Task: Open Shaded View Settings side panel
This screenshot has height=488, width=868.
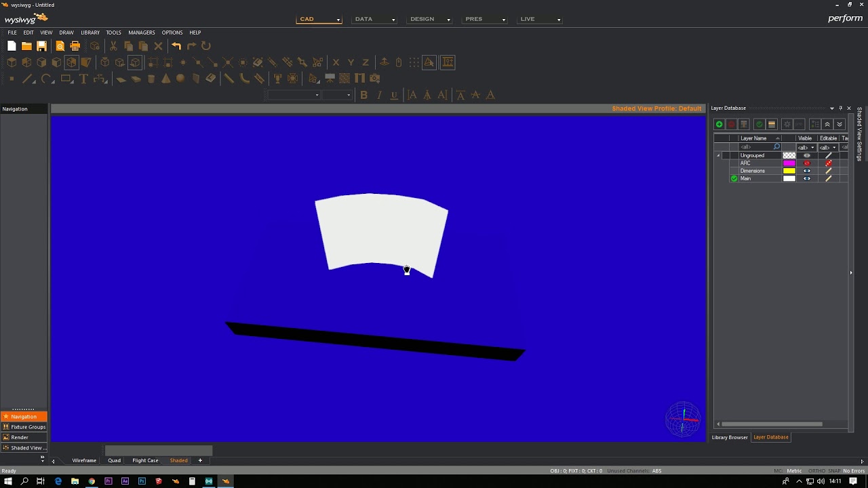Action: pyautogui.click(x=859, y=134)
